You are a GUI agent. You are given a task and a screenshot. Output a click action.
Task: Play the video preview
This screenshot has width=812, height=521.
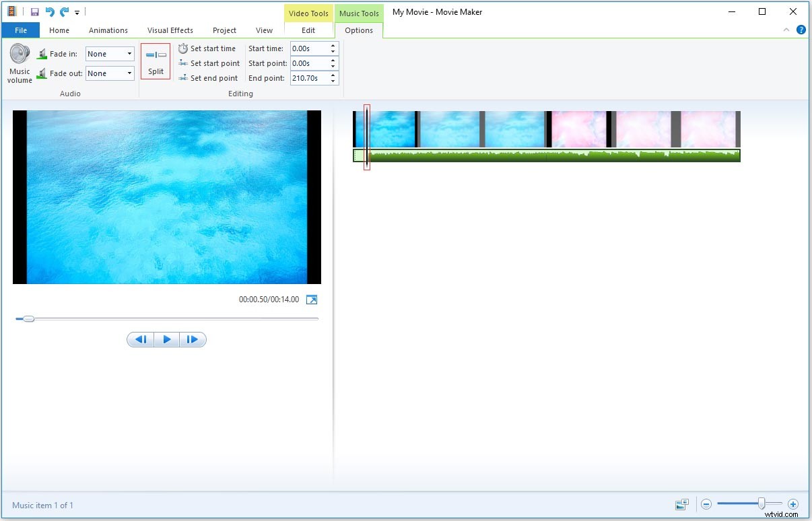coord(166,339)
